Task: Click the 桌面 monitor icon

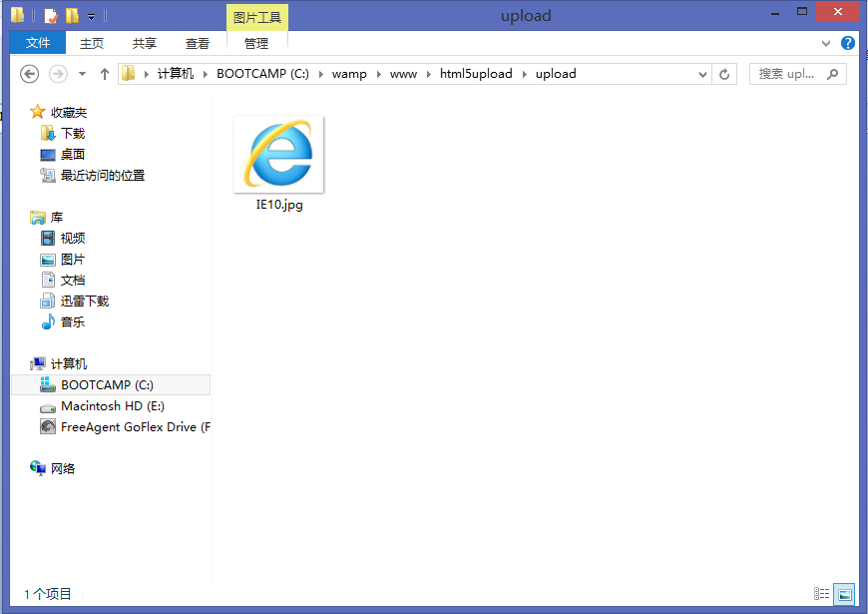Action: point(48,155)
